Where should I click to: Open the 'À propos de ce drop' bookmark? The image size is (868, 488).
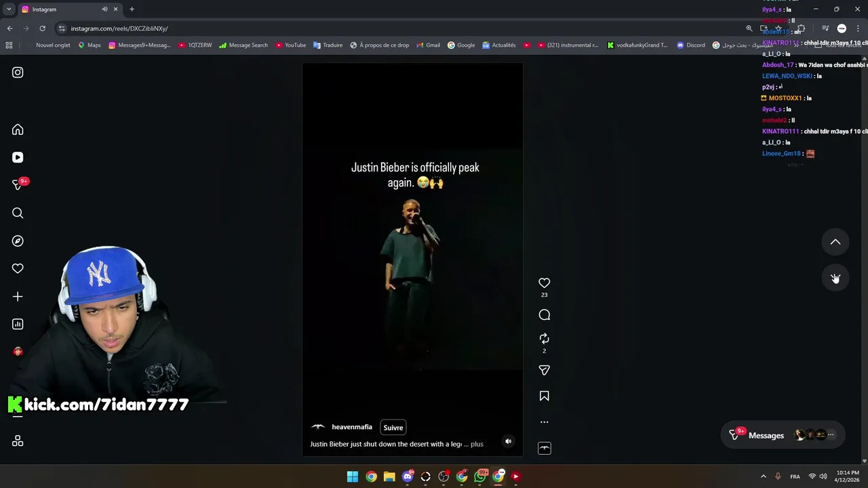380,45
